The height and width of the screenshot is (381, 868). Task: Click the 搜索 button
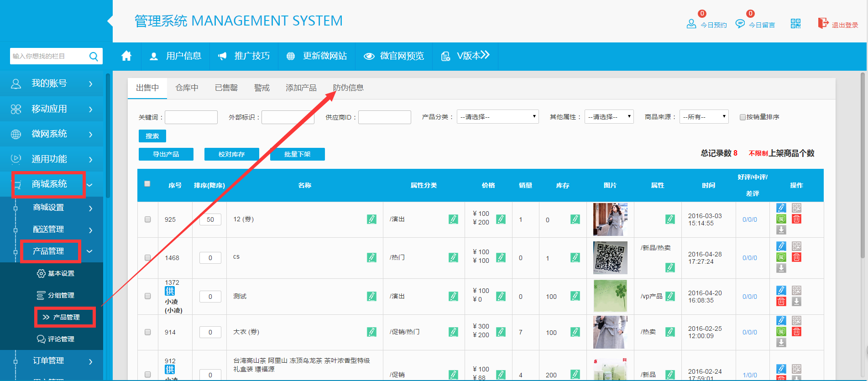[x=152, y=136]
